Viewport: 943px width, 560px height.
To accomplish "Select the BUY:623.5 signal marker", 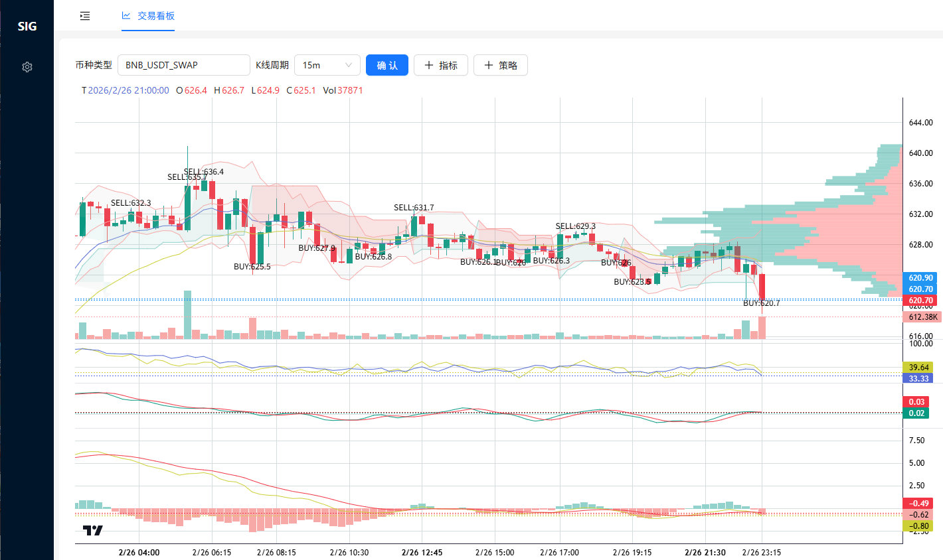I will 632,282.
